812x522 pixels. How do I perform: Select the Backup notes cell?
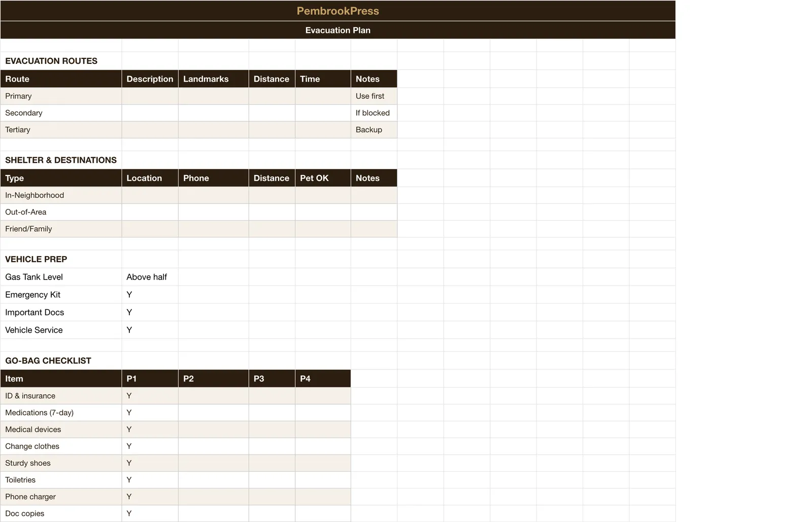coord(374,129)
